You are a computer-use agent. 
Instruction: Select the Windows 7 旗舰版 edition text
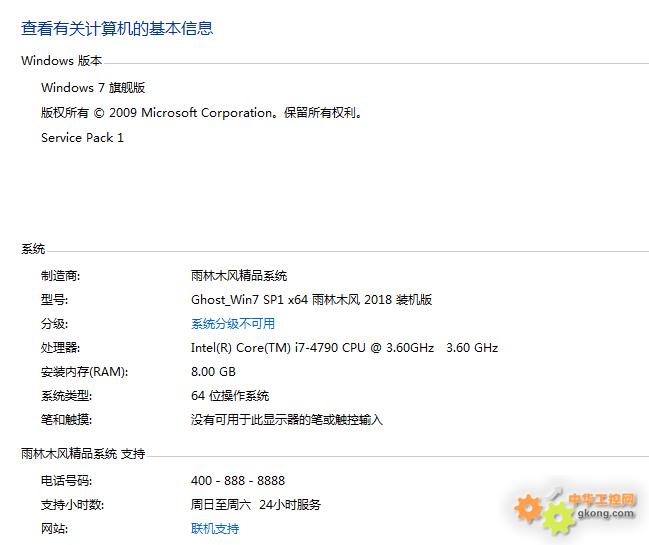coord(93,88)
